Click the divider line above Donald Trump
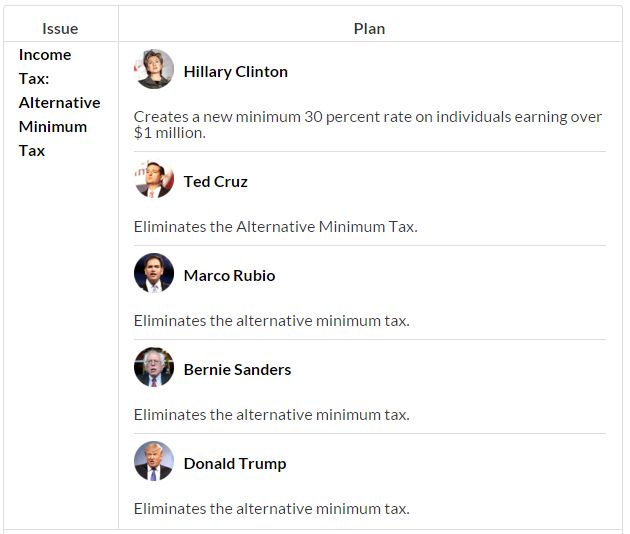 369,434
